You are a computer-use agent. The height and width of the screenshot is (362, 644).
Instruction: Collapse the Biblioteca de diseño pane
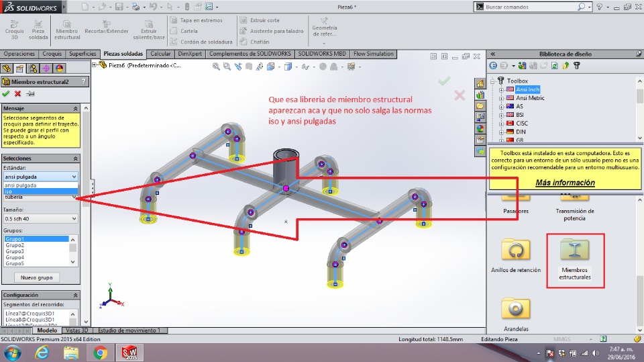tap(493, 54)
